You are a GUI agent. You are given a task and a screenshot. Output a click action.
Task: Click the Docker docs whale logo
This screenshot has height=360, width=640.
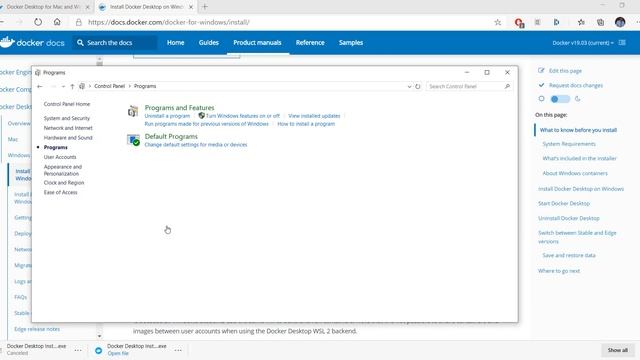coord(7,42)
